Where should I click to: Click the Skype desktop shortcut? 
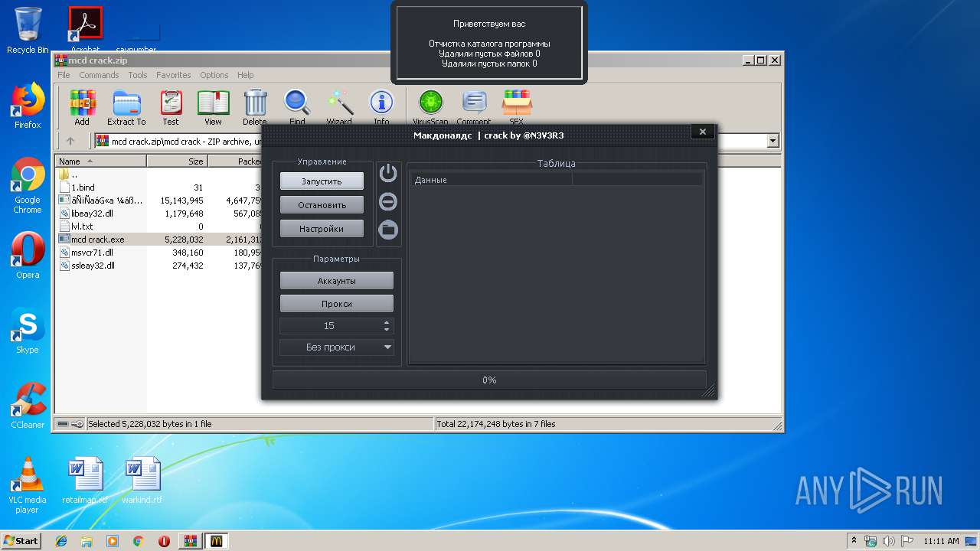tap(28, 331)
